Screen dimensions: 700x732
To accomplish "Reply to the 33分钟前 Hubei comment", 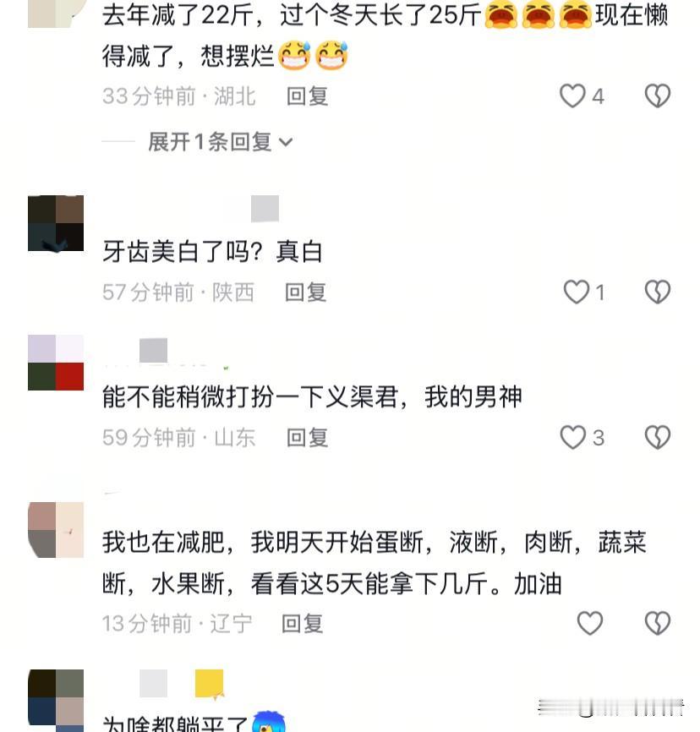I will coord(307,96).
